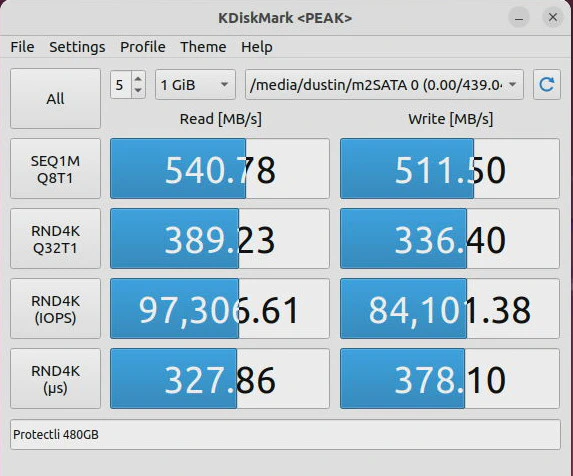573x476 pixels.
Task: Start the SEQ1M Q8T1 test
Action: pyautogui.click(x=55, y=168)
